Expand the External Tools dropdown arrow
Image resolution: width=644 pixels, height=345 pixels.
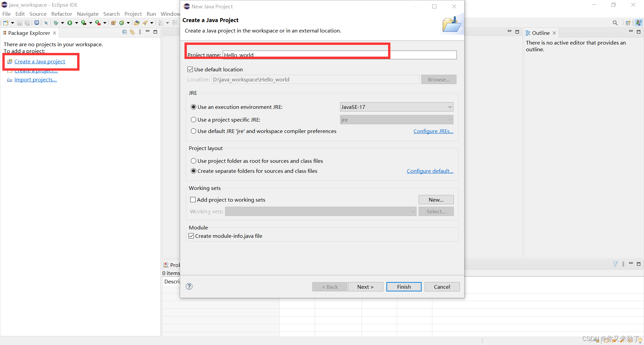click(105, 23)
